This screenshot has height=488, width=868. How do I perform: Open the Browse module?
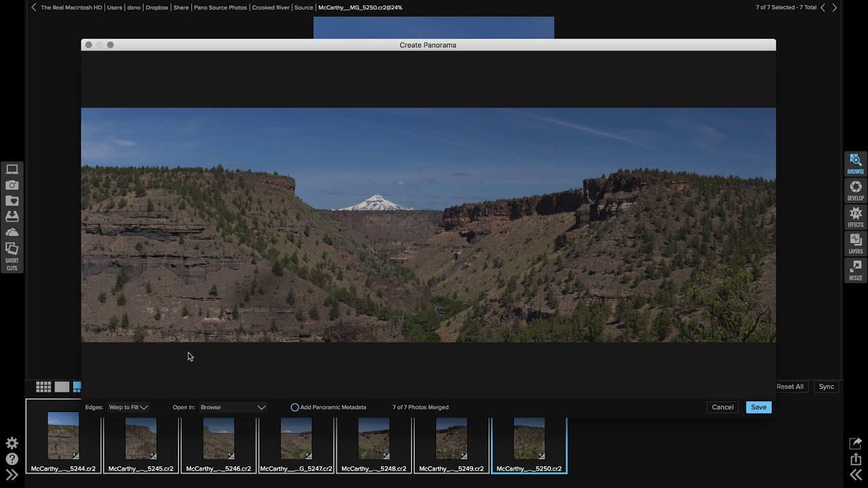855,164
